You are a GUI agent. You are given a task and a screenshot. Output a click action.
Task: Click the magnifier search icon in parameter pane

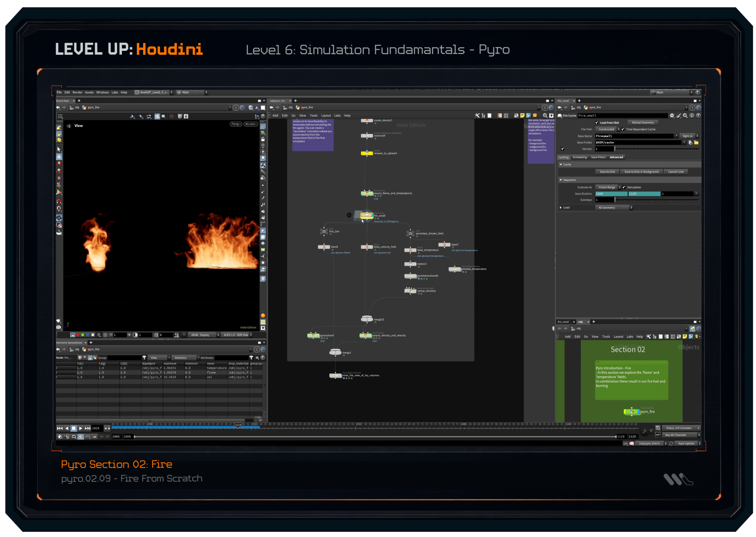[x=685, y=116]
